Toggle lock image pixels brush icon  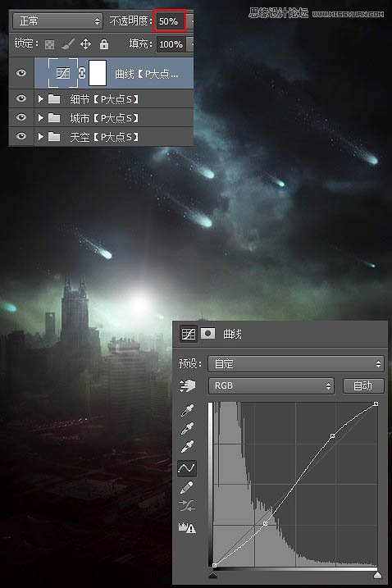point(68,44)
